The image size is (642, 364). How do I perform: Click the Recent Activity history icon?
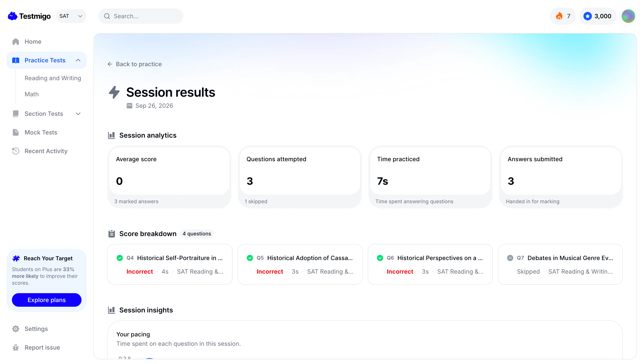click(x=16, y=151)
